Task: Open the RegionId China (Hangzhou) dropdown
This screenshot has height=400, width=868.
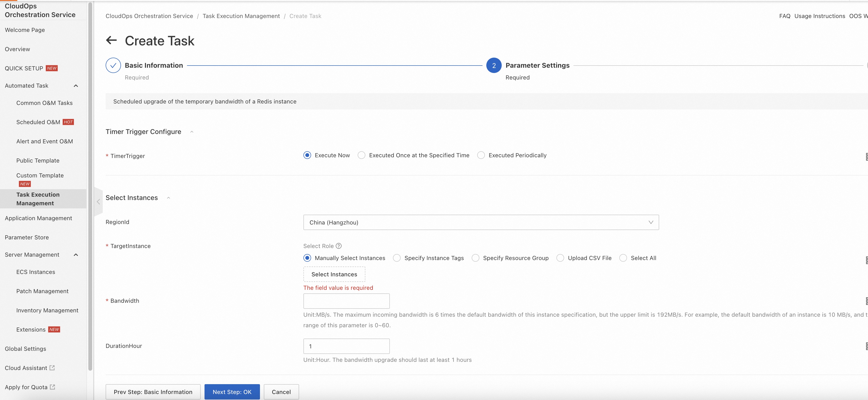Action: (x=481, y=222)
